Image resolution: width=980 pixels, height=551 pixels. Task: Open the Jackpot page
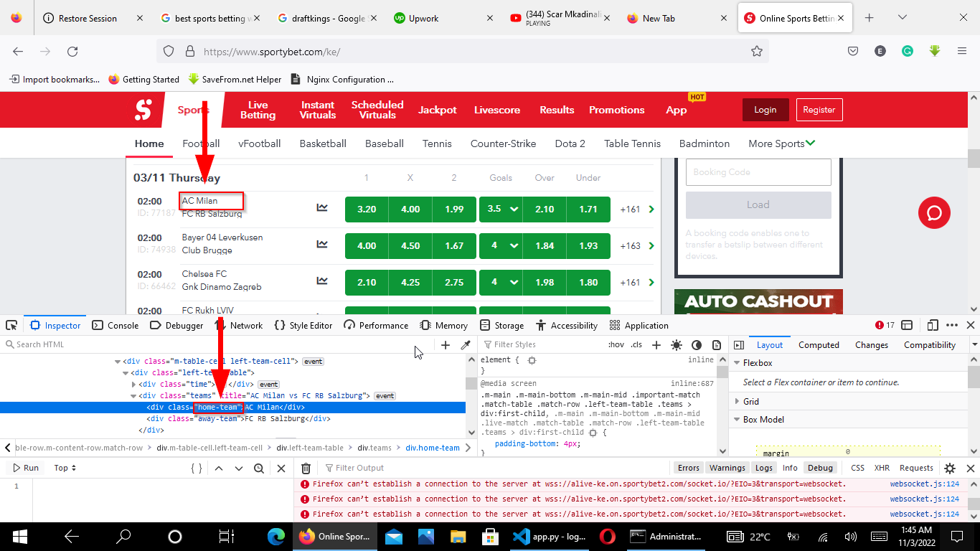[438, 110]
